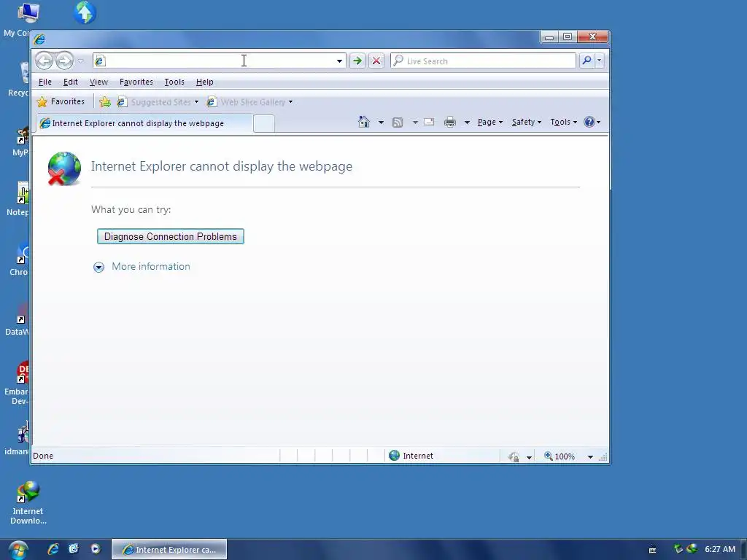Select the 'Internet Explorer cannot display' tab
The height and width of the screenshot is (560, 747).
coord(144,123)
